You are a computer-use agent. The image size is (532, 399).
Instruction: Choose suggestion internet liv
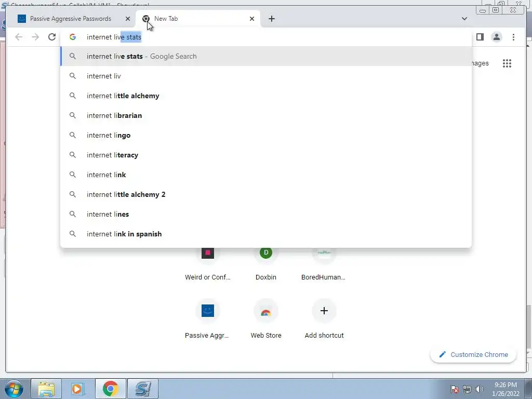coord(266,76)
